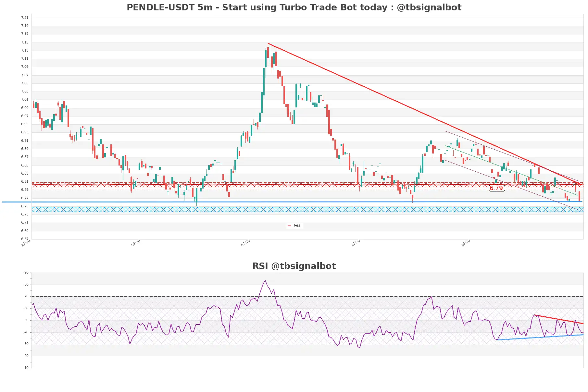The height and width of the screenshot is (392, 588).
Task: Click the RSI axis value 30
Action: pyautogui.click(x=26, y=344)
